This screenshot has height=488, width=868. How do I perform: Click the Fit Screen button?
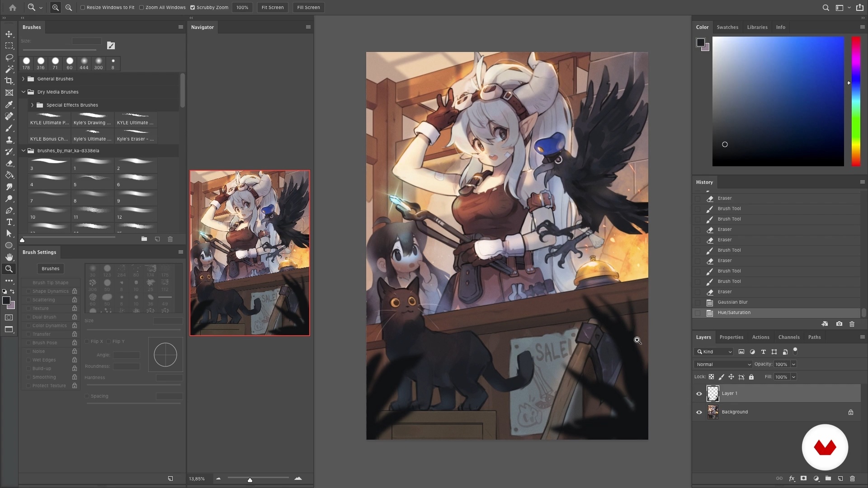273,7
